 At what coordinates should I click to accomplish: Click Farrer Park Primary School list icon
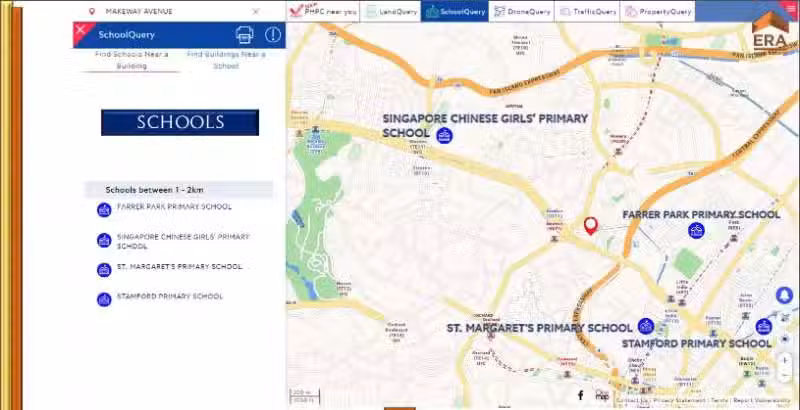tap(104, 210)
